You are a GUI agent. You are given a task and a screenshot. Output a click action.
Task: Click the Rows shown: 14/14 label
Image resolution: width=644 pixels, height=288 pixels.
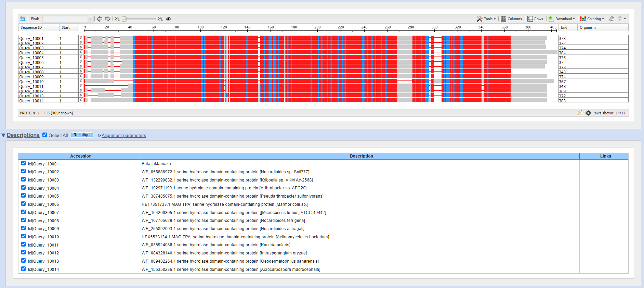pos(609,113)
